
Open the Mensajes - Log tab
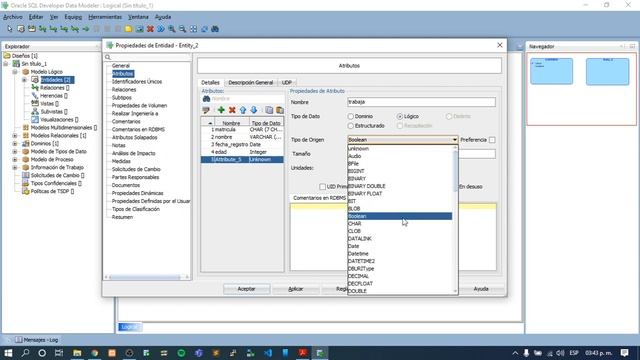point(36,340)
